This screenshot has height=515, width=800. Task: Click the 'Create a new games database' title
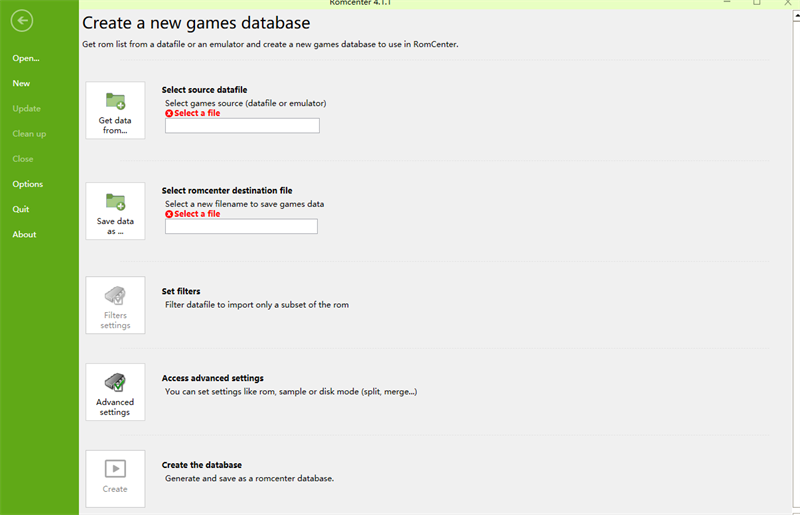(196, 23)
